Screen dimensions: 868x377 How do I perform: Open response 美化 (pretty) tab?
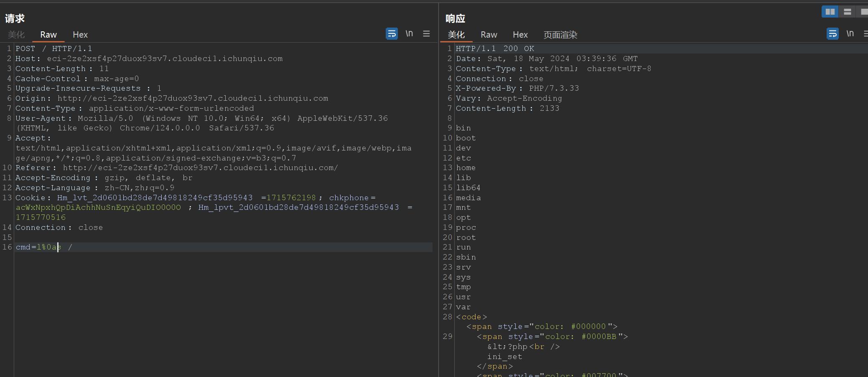456,35
